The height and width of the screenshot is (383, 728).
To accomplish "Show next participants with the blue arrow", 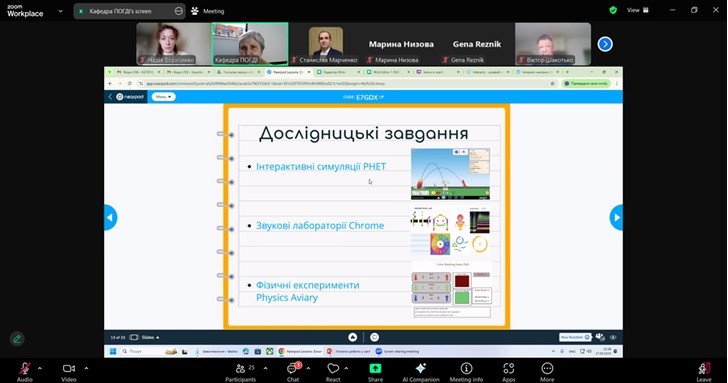I will 605,44.
